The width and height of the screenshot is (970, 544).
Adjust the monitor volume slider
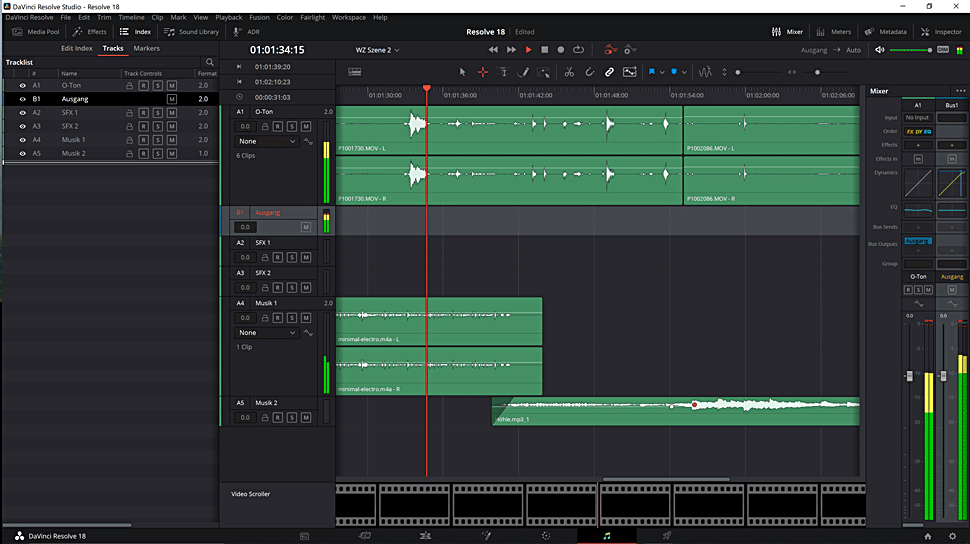coord(911,50)
